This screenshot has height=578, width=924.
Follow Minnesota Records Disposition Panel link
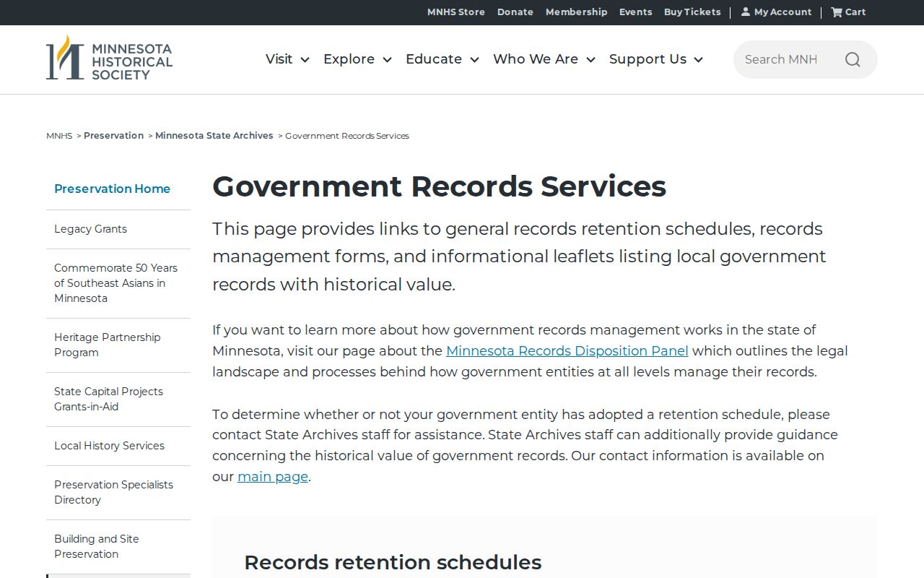click(x=567, y=351)
